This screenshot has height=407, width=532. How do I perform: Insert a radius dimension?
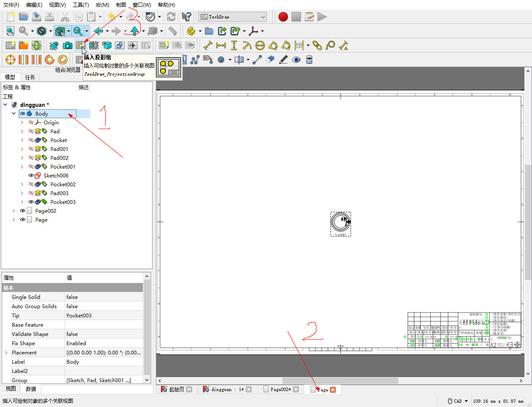tap(247, 45)
